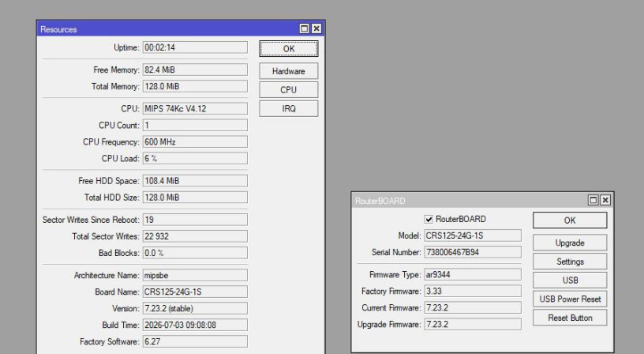Select Model field in RouterBOARD window
This screenshot has width=644, height=354.
(473, 235)
